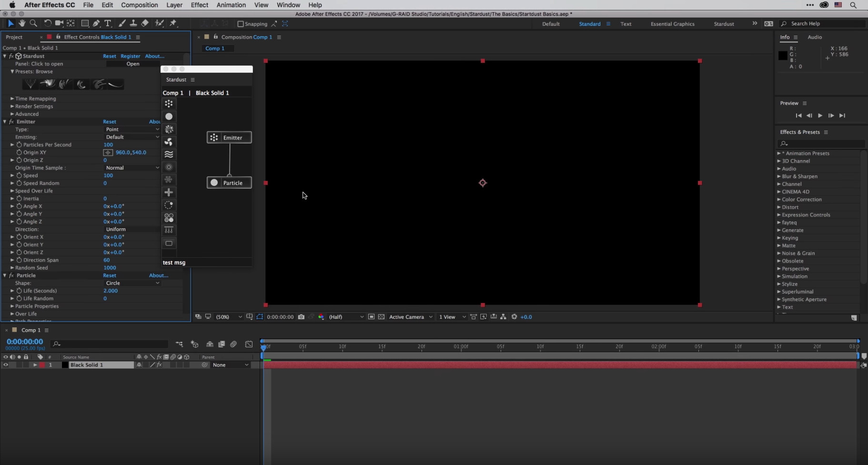Toggle the Emitter fx effect switch
Screen dimensions: 868x465
pos(11,121)
